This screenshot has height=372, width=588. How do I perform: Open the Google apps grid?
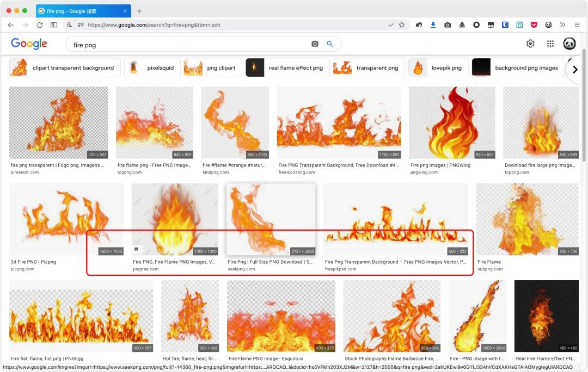point(550,44)
